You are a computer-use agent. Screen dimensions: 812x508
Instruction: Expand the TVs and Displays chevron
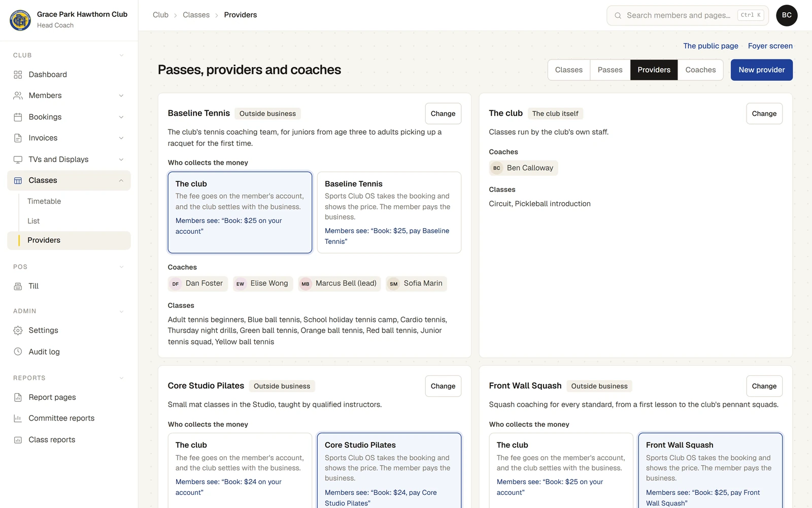tap(121, 160)
